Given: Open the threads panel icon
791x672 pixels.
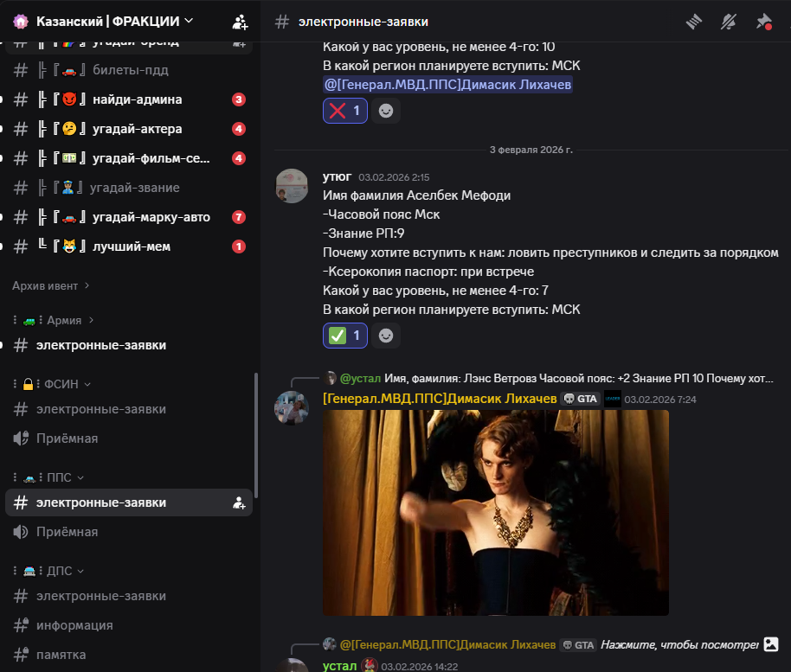Looking at the screenshot, I should [x=693, y=22].
